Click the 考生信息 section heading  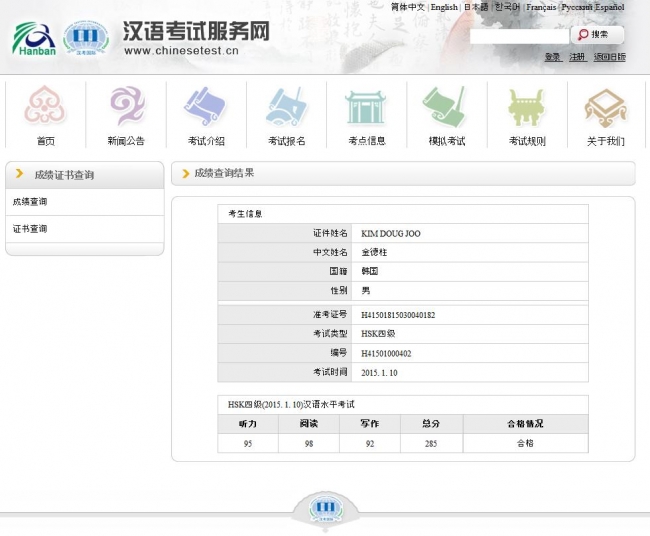point(245,214)
